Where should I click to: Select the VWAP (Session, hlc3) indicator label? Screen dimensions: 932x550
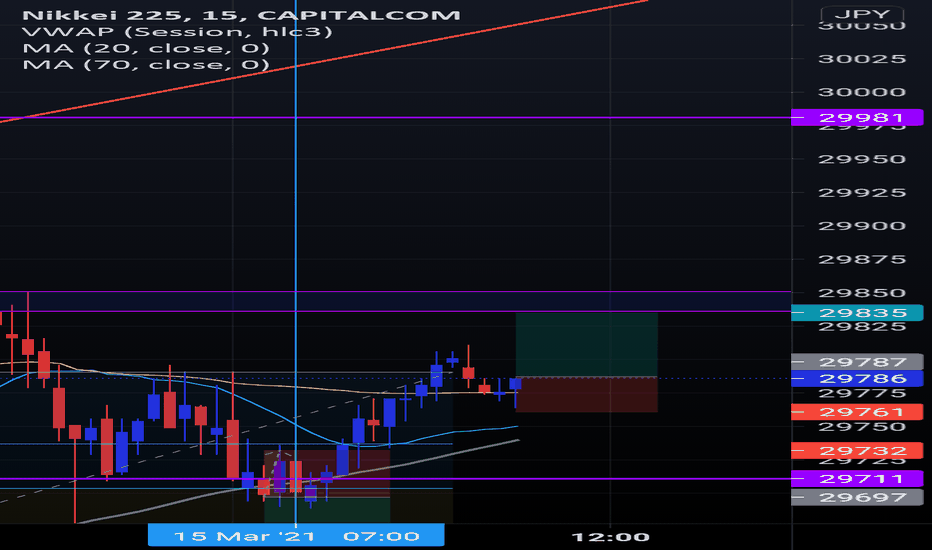pos(177,32)
